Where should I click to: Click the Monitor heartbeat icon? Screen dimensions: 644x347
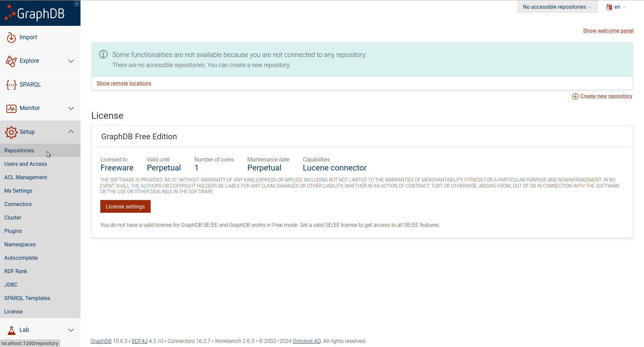11,108
